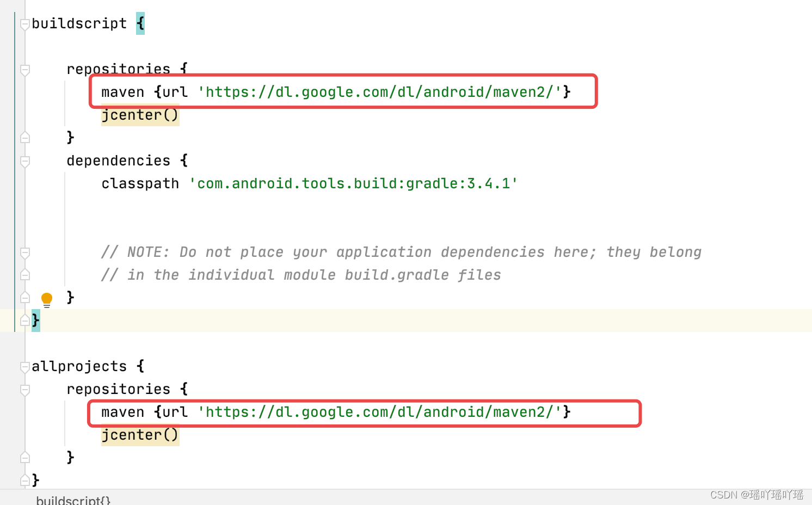812x505 pixels.
Task: Click the fold marker beside the dependencies closing brace
Action: [24, 298]
